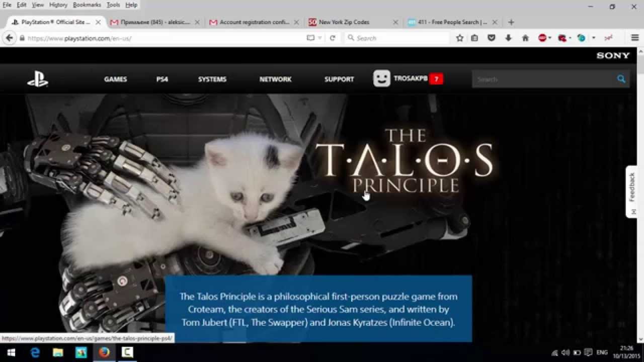Click the Adblock Plus red icon

(542, 38)
